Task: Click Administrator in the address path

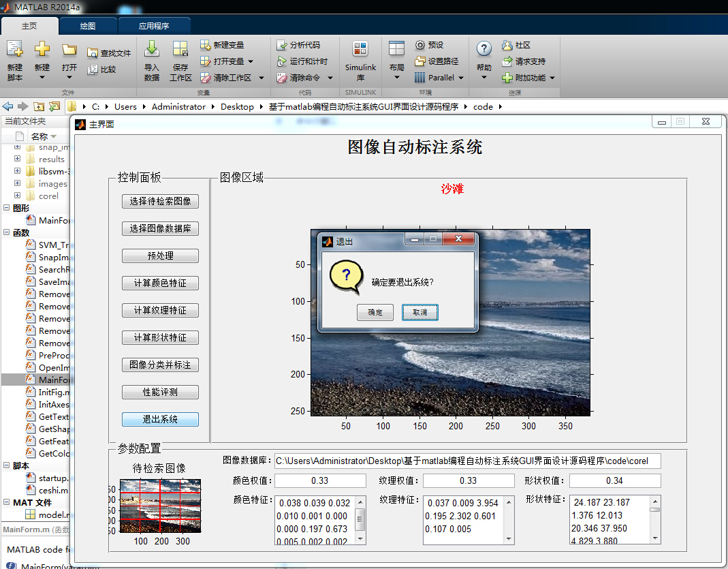Action: point(178,107)
